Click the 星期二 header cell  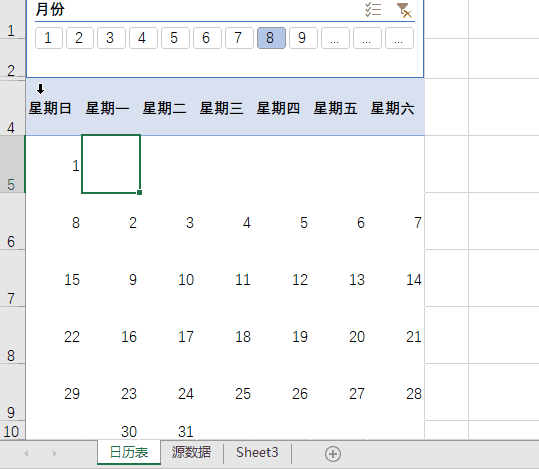pyautogui.click(x=168, y=107)
